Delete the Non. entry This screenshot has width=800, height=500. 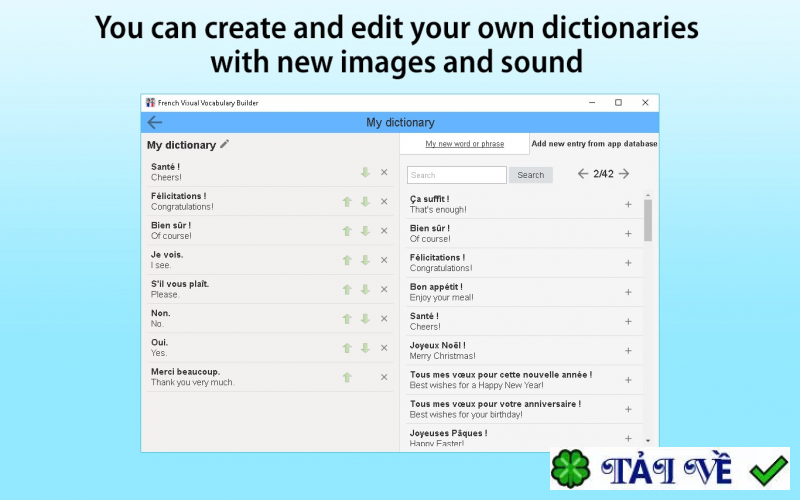[384, 318]
